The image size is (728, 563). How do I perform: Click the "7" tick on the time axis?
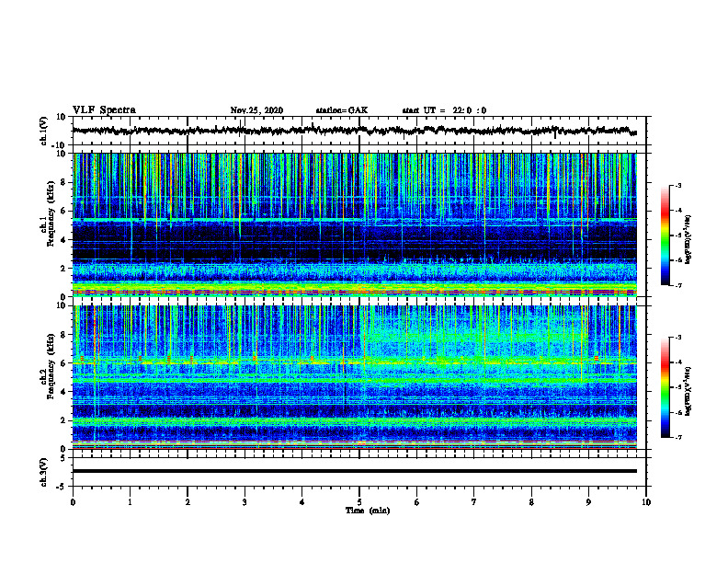click(x=474, y=502)
